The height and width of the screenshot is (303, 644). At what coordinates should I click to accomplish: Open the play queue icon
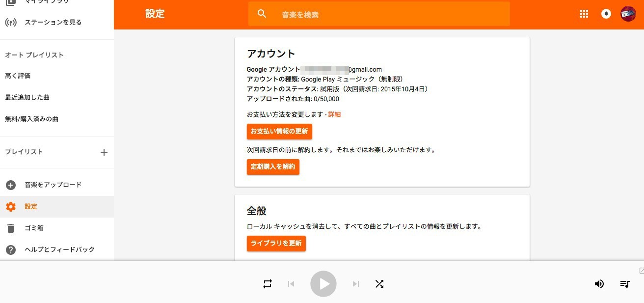pyautogui.click(x=625, y=284)
